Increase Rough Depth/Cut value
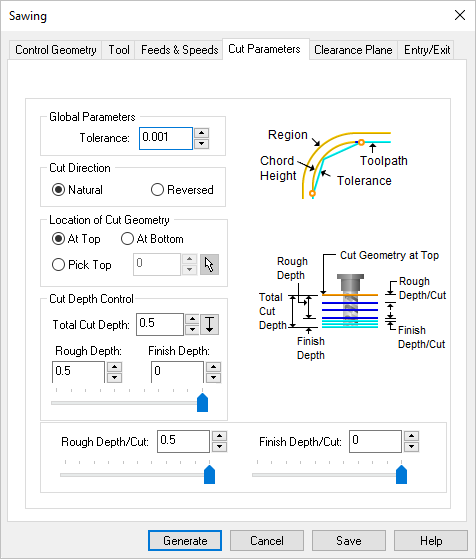476x559 pixels. [219, 436]
